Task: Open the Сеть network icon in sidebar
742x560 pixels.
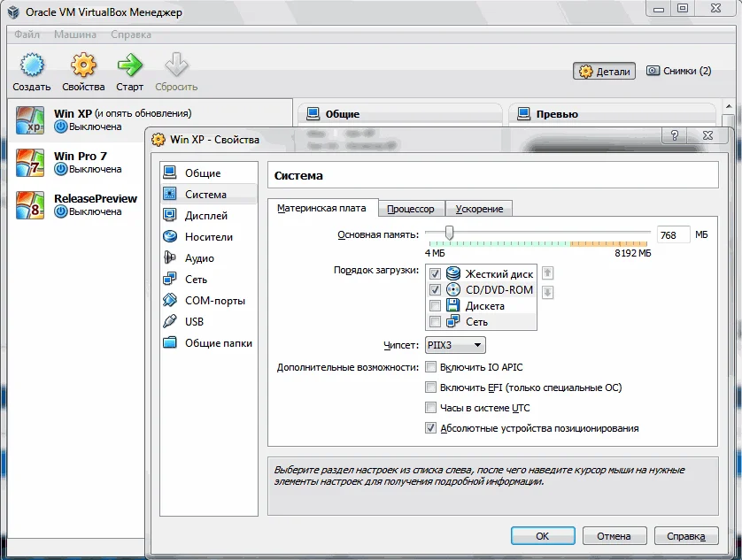Action: [170, 279]
